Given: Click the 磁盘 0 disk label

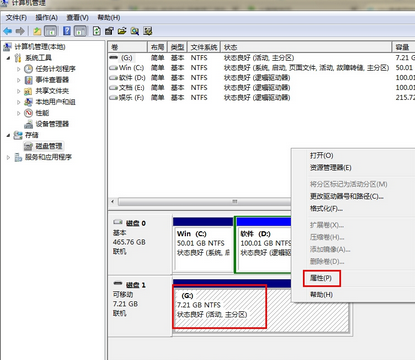Looking at the screenshot, I should coord(136,223).
